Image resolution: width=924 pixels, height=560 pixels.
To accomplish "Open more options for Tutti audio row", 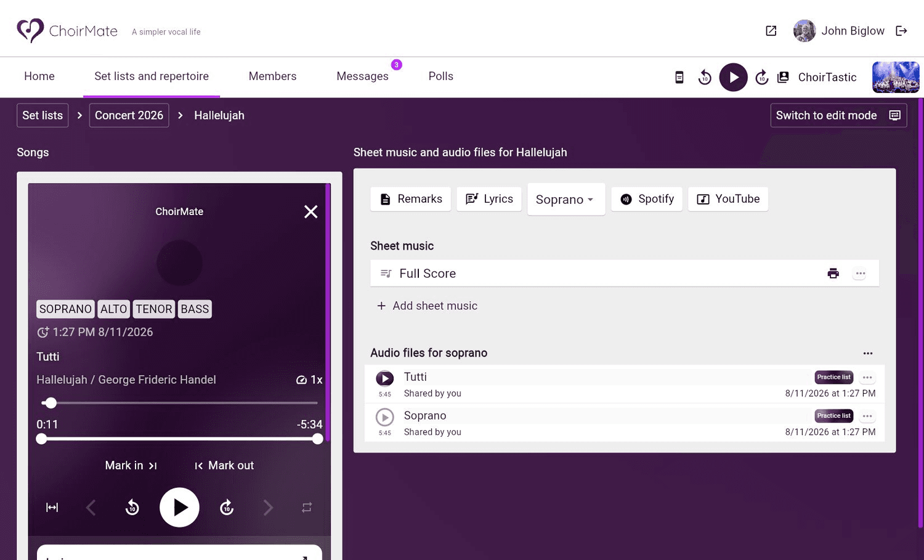I will click(867, 378).
